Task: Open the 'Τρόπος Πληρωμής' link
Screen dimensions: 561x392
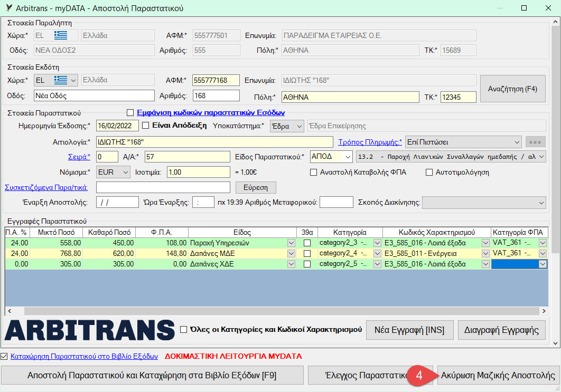Action: click(x=370, y=142)
